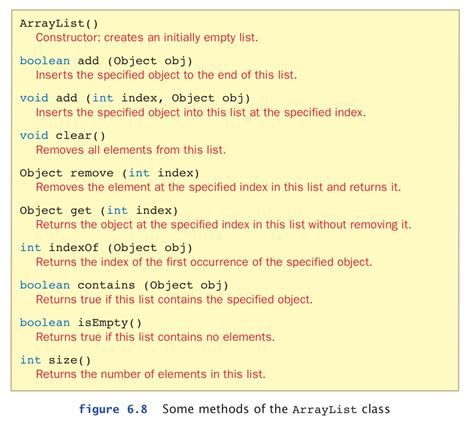Click the 'int size()' method signature
Screen dimensions: 474x422
pos(55,360)
